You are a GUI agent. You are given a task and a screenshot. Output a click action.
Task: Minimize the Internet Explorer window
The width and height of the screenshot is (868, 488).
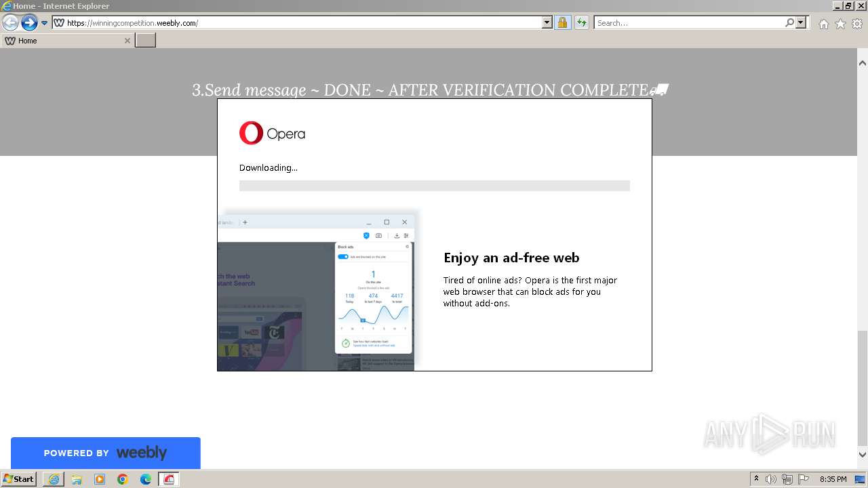click(837, 5)
